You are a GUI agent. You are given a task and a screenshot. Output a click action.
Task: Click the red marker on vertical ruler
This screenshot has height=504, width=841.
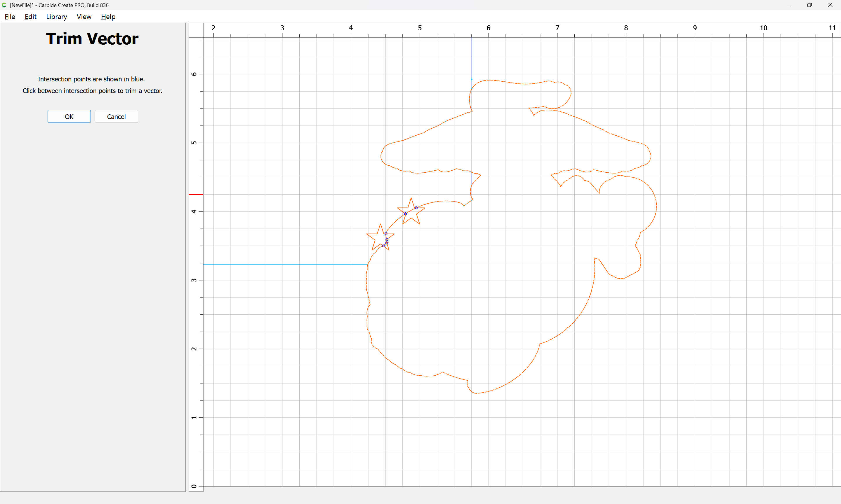pos(196,195)
